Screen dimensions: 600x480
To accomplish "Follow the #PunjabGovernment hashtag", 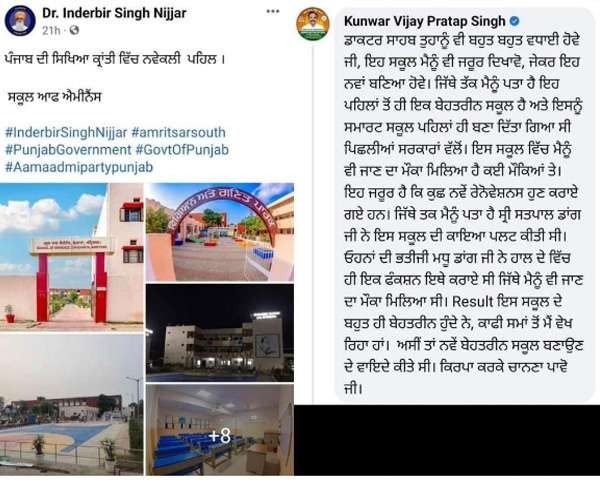I will coord(68,150).
